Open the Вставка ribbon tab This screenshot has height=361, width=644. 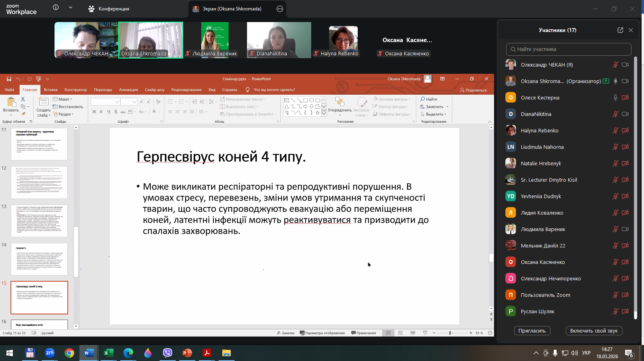tap(51, 90)
